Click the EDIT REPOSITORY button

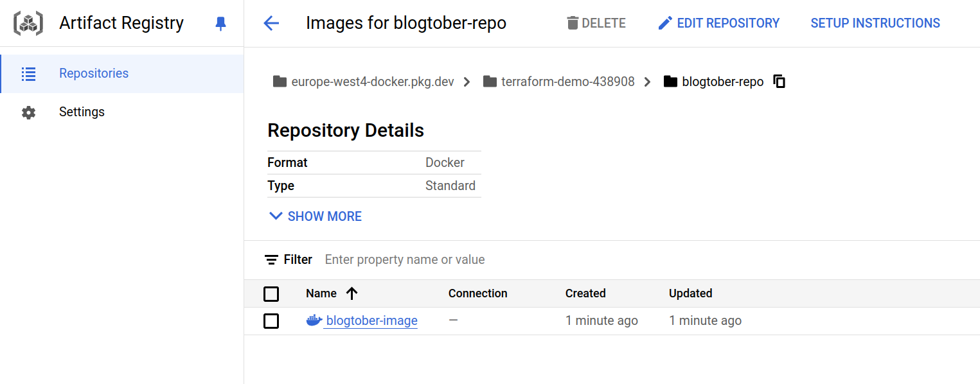(x=718, y=24)
